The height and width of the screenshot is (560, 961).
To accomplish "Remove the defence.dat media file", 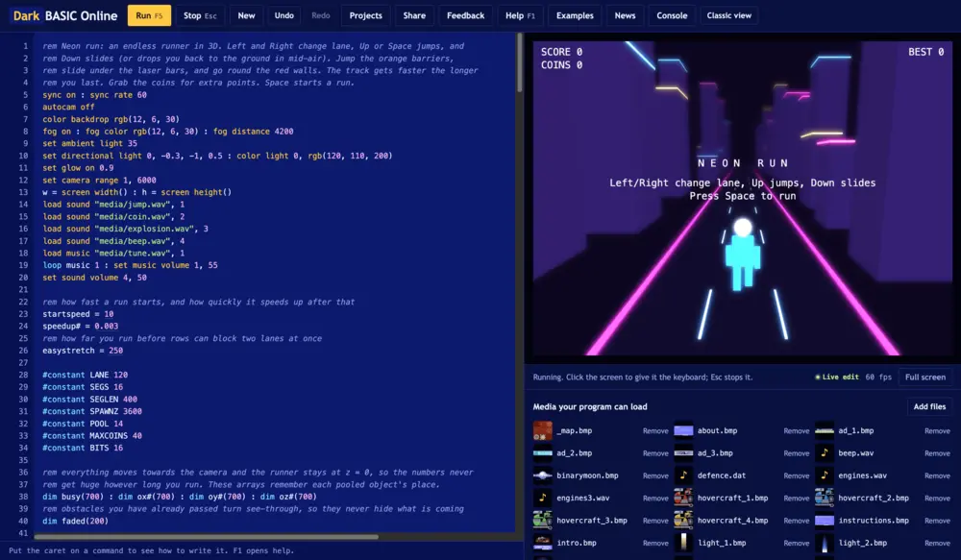I will [796, 475].
